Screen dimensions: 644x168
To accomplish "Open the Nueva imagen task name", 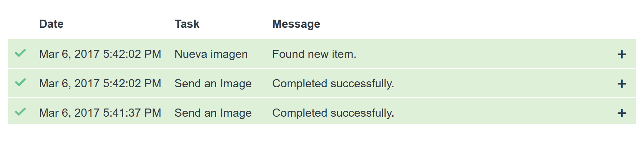I will click(211, 54).
